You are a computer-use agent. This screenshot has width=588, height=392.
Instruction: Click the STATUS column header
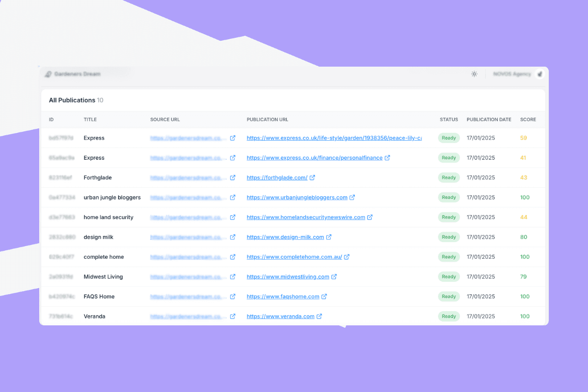point(449,120)
